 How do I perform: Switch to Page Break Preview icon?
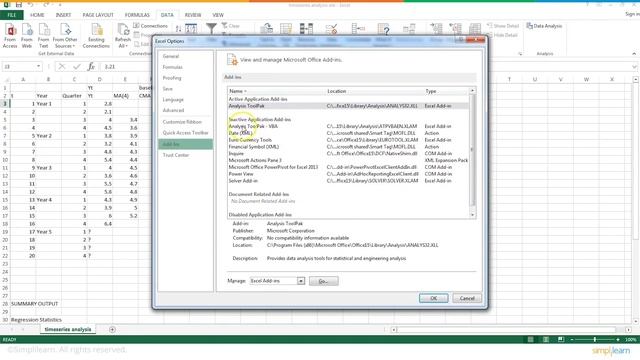coord(561,340)
